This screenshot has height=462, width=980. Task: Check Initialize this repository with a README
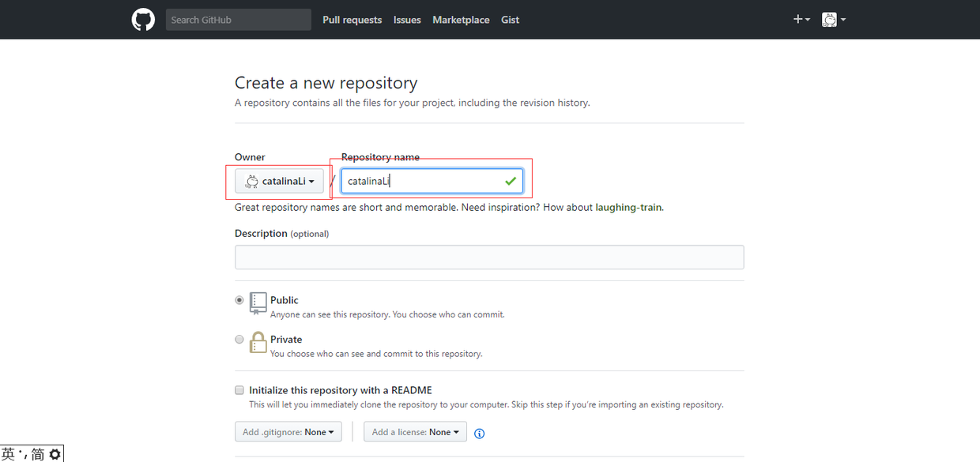coord(239,390)
